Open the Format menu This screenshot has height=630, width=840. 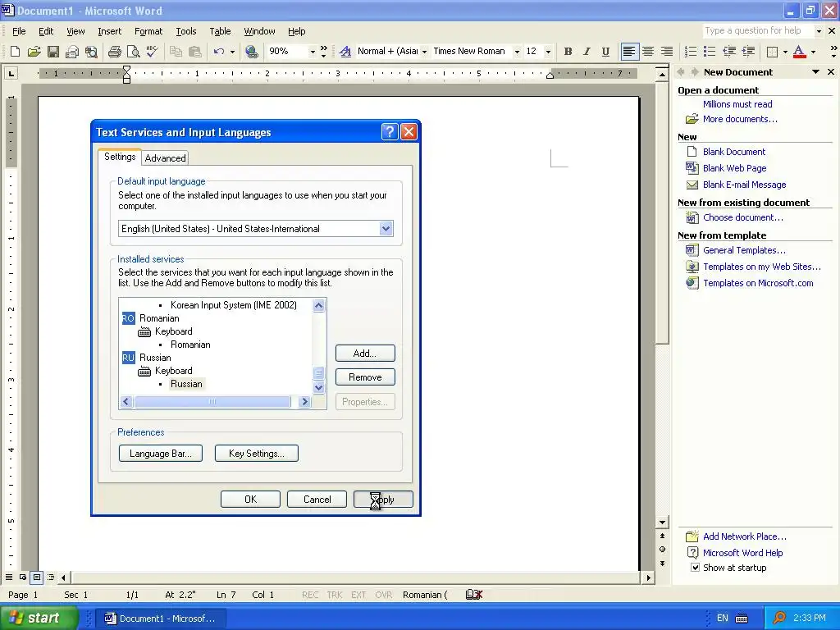[148, 31]
